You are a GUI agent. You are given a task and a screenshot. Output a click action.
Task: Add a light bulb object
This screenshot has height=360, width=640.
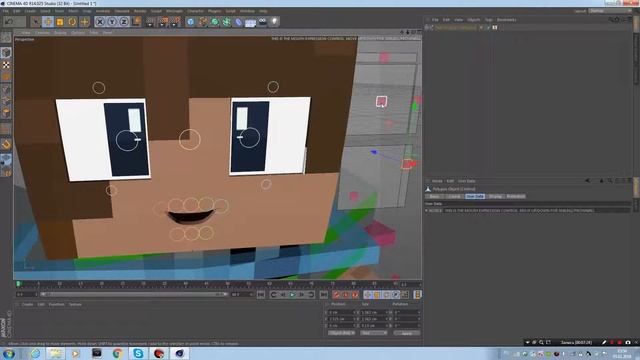pyautogui.click(x=274, y=22)
